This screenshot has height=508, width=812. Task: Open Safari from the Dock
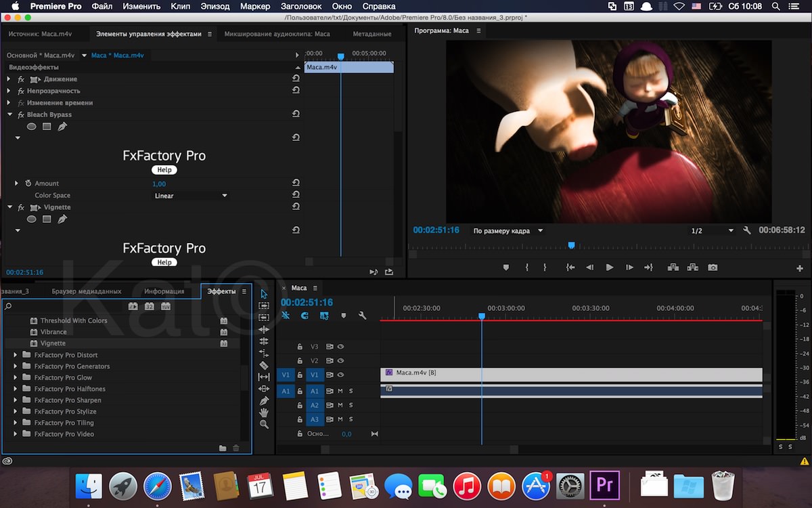pos(158,486)
